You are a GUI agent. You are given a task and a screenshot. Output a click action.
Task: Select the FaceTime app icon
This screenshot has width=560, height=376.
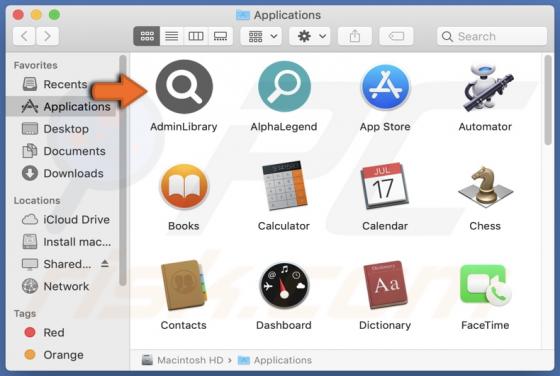(486, 285)
